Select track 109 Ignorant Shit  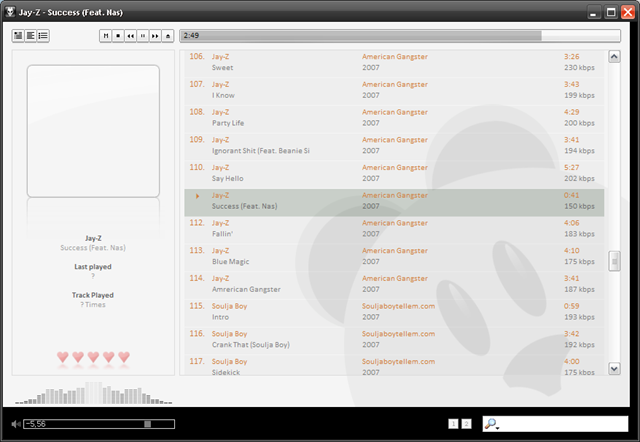click(394, 147)
